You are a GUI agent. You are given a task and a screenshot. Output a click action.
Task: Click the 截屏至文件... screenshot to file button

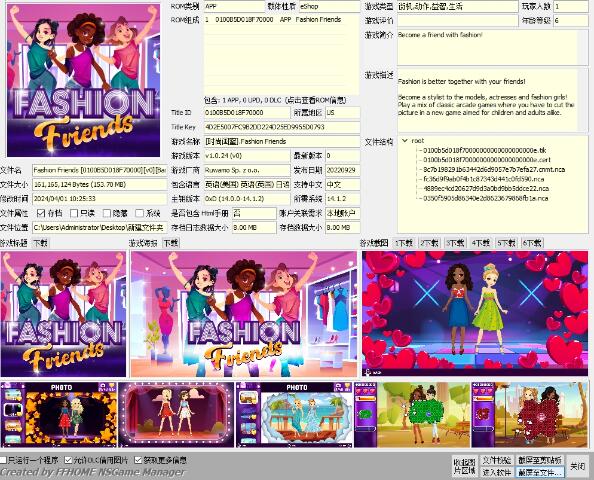[540, 472]
